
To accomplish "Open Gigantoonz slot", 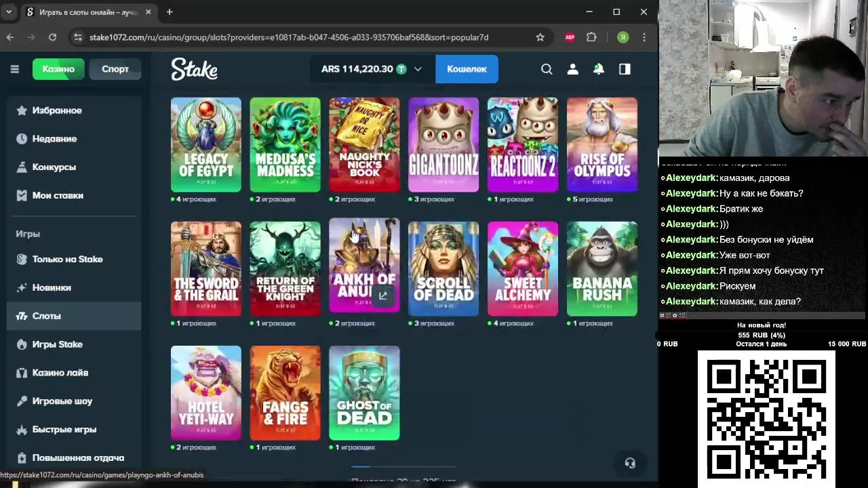I will [443, 144].
